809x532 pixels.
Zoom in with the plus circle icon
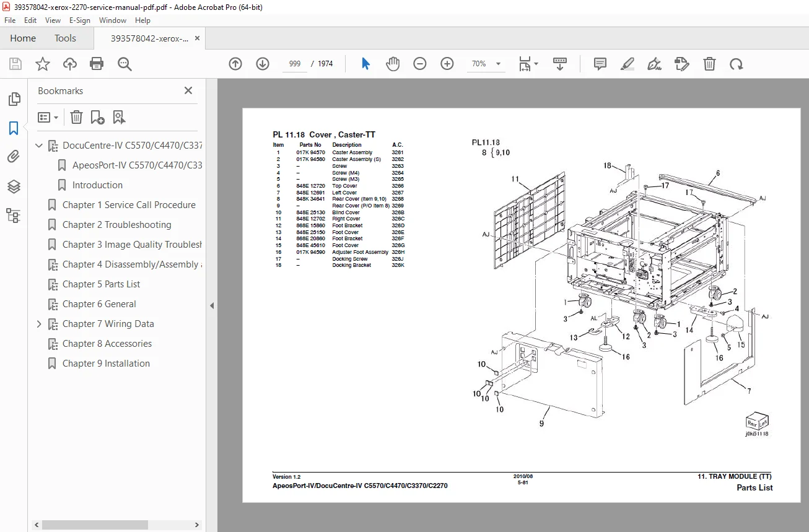(x=447, y=64)
